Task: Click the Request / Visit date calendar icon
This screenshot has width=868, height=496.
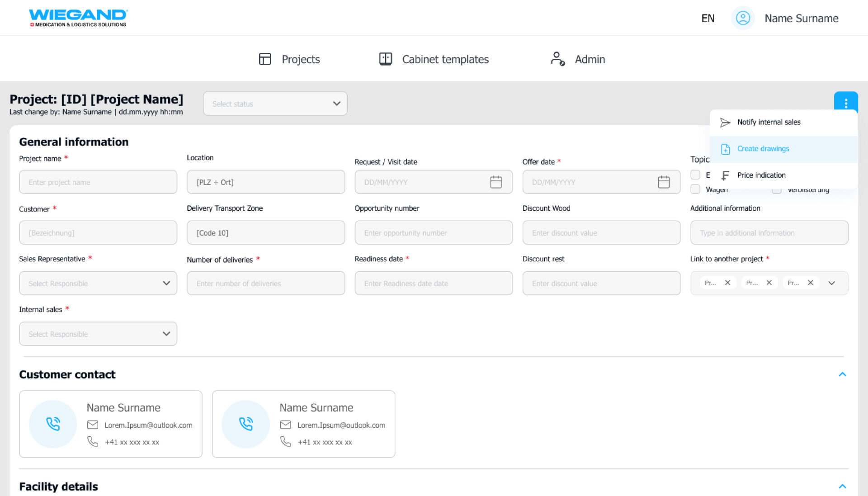Action: [496, 182]
